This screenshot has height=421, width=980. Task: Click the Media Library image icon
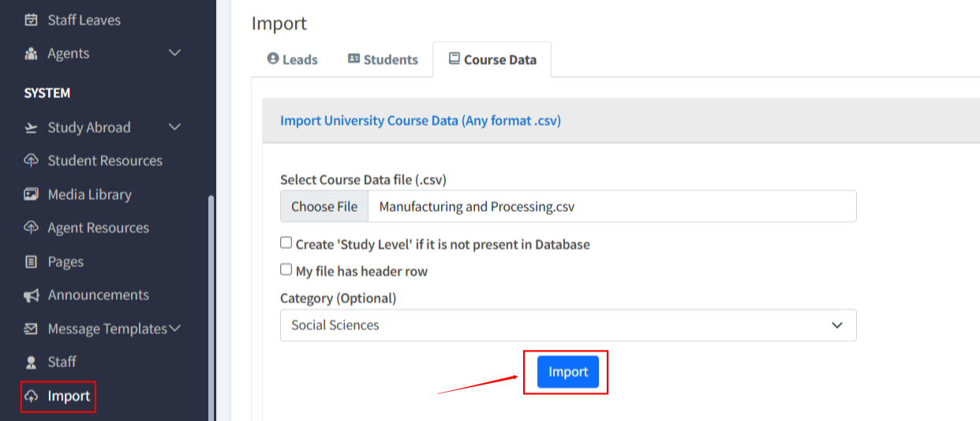tap(32, 194)
